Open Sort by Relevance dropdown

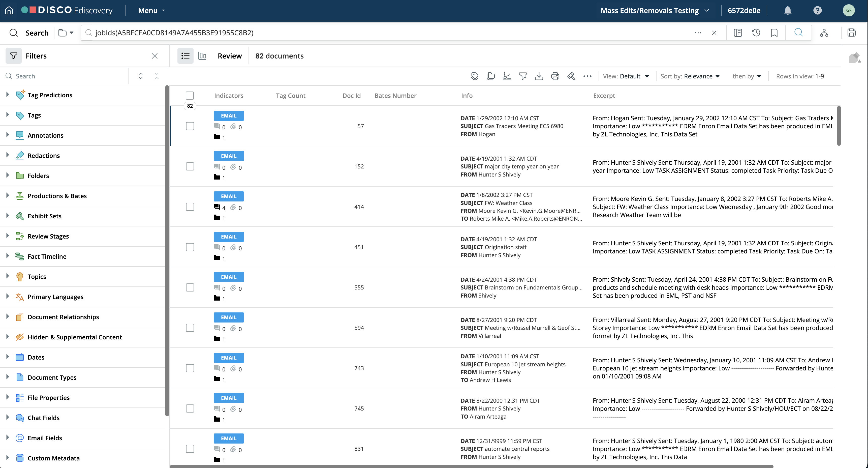690,76
